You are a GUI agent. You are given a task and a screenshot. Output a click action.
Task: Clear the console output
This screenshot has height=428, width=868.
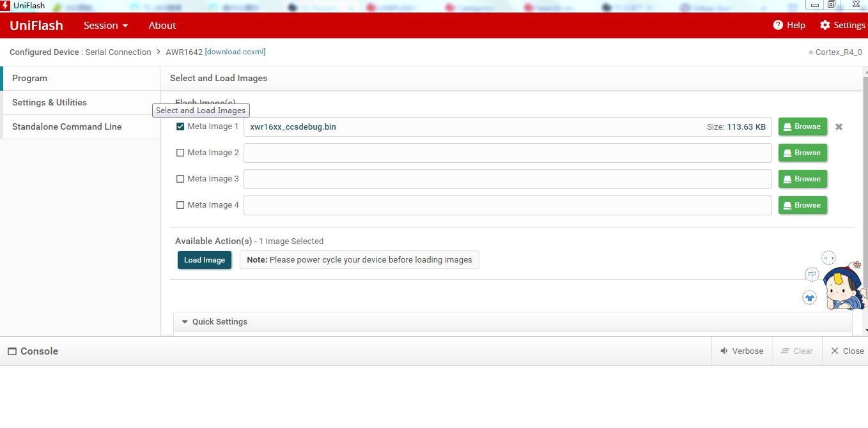coord(797,351)
